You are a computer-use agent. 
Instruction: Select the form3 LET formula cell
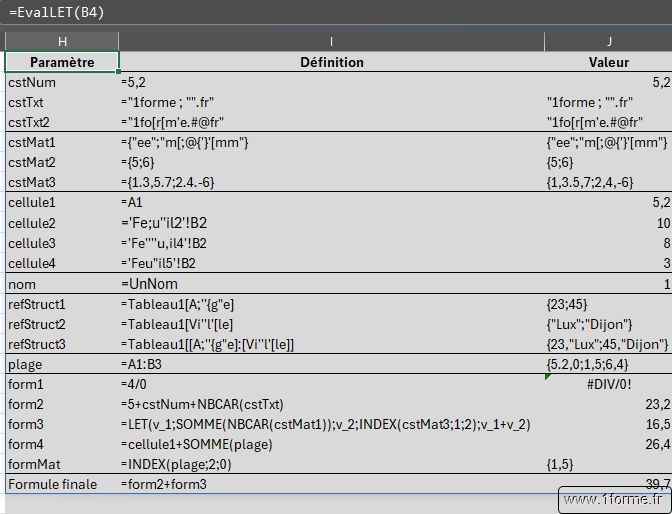coord(331,425)
